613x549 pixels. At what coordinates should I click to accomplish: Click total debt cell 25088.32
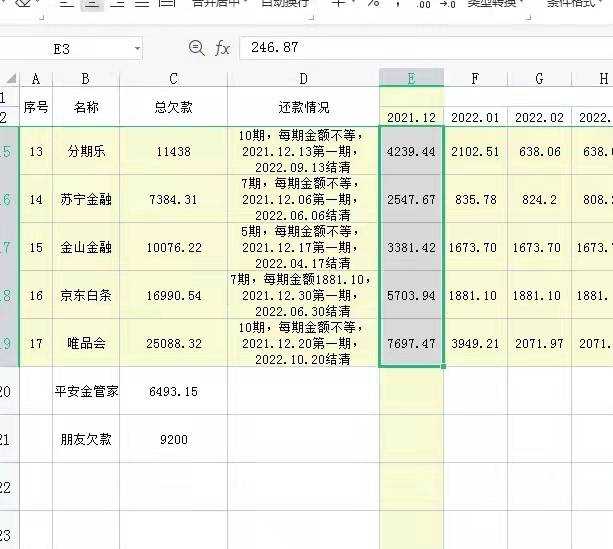pos(174,343)
